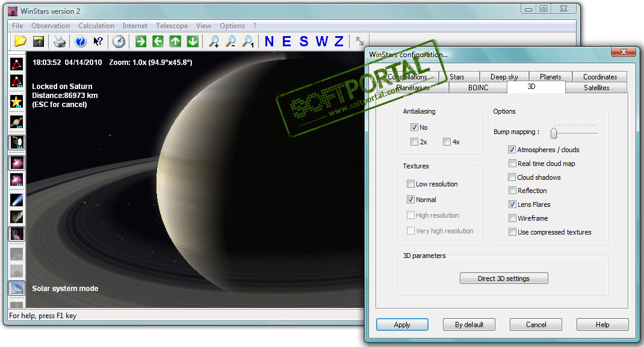Viewport: 644px width, 347px height.
Task: Switch to the Planets tab
Action: (550, 77)
